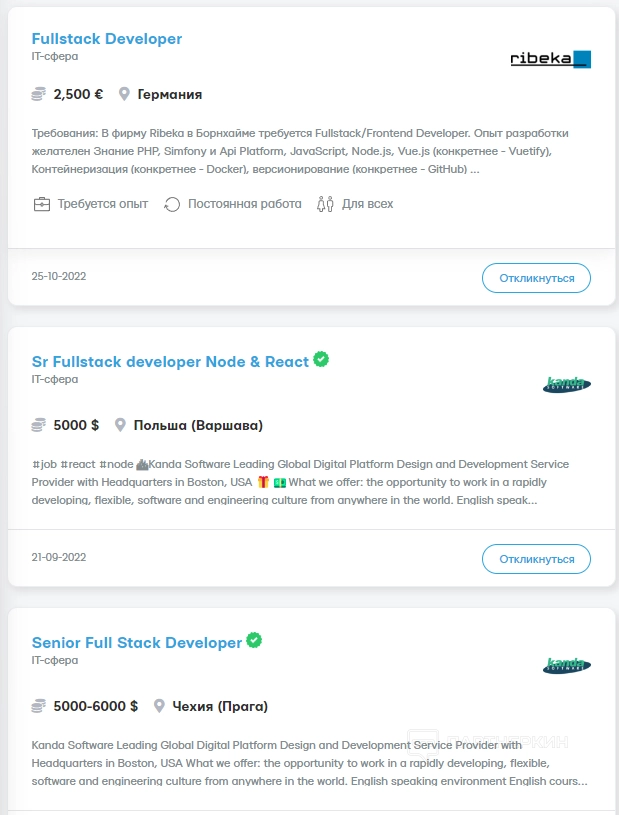
Task: Click the briefcase icon for Требуется опыт
Action: 42,204
